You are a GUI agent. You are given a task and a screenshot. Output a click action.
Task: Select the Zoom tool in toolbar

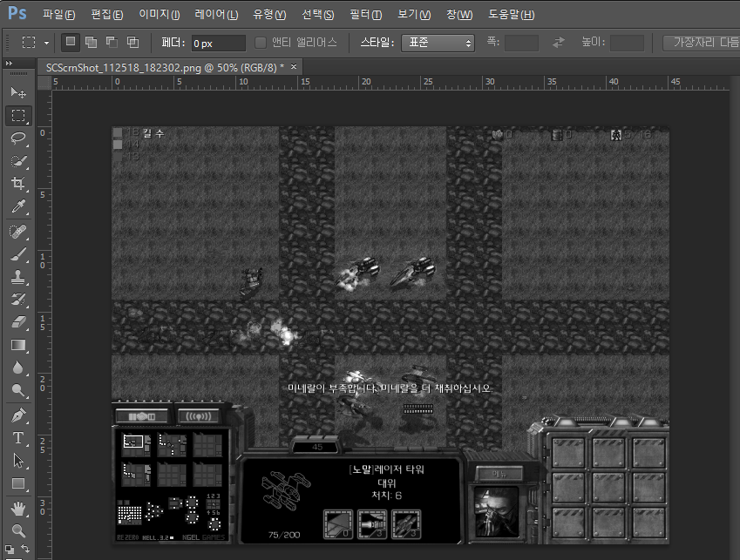[x=18, y=531]
